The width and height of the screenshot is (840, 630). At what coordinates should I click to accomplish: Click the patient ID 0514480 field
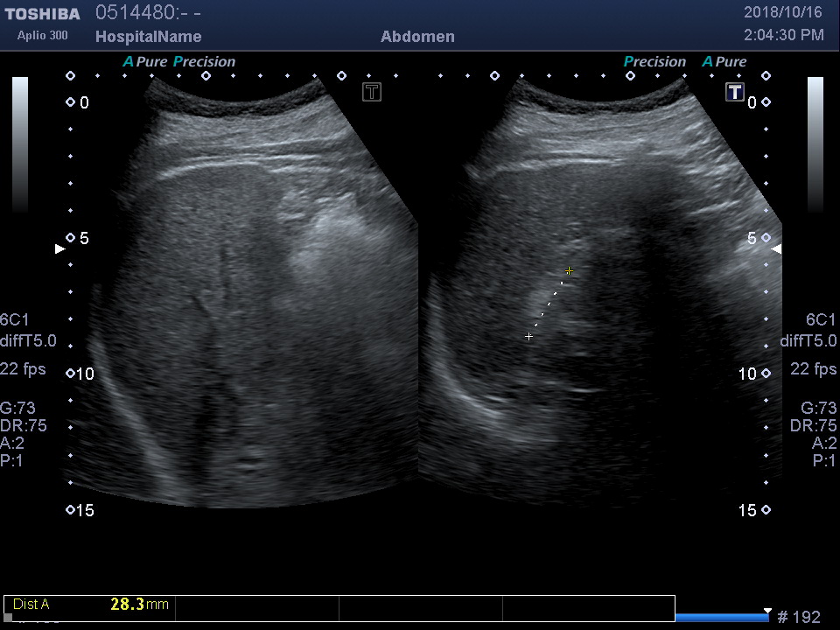(x=148, y=12)
